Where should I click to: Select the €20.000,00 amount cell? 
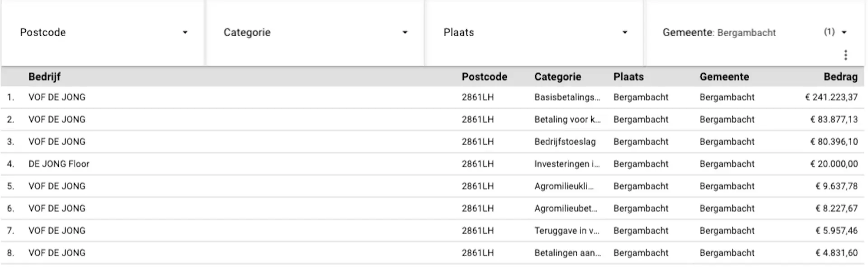[x=834, y=164]
